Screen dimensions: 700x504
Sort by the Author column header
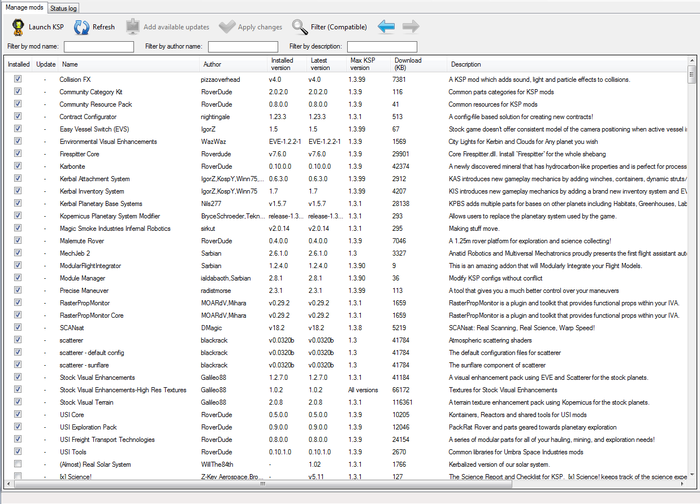[x=234, y=64]
